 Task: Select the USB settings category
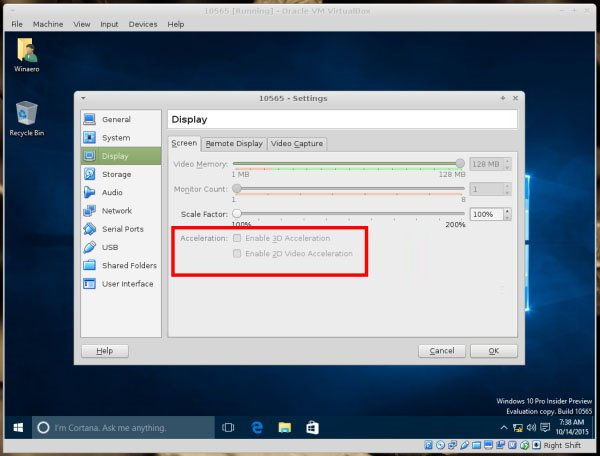point(109,247)
